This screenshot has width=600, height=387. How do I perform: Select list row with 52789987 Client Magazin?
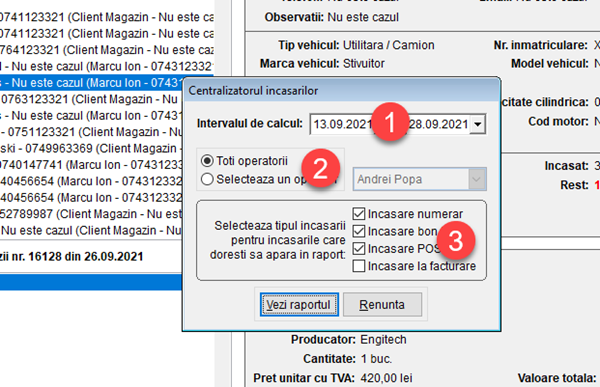pyautogui.click(x=91, y=214)
